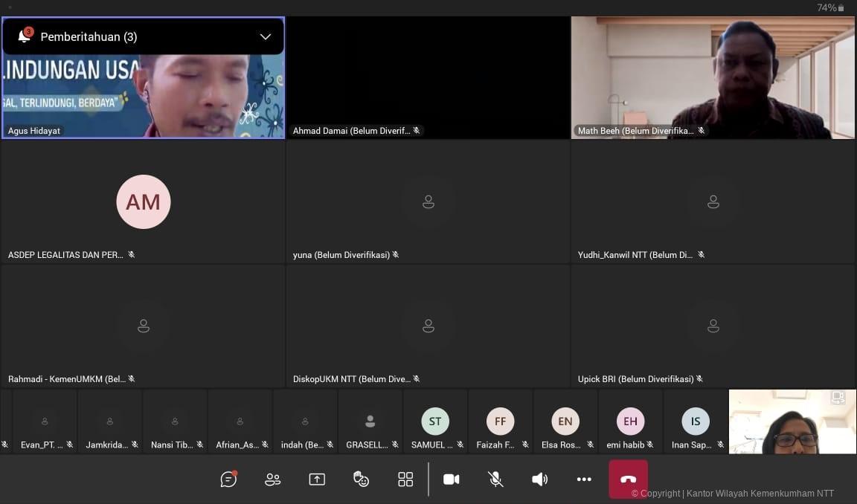857x504 pixels.
Task: Select the ST avatar for SAMUEL
Action: (x=435, y=421)
